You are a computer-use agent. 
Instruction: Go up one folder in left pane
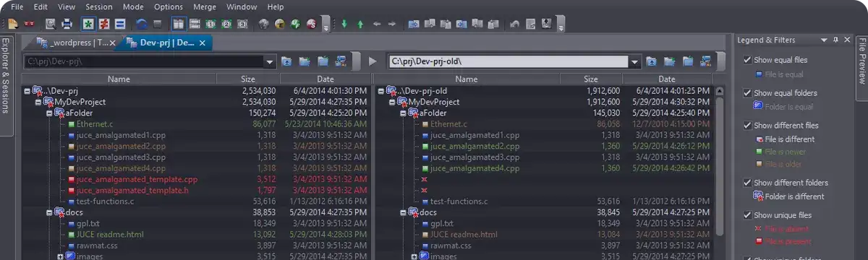tap(287, 61)
